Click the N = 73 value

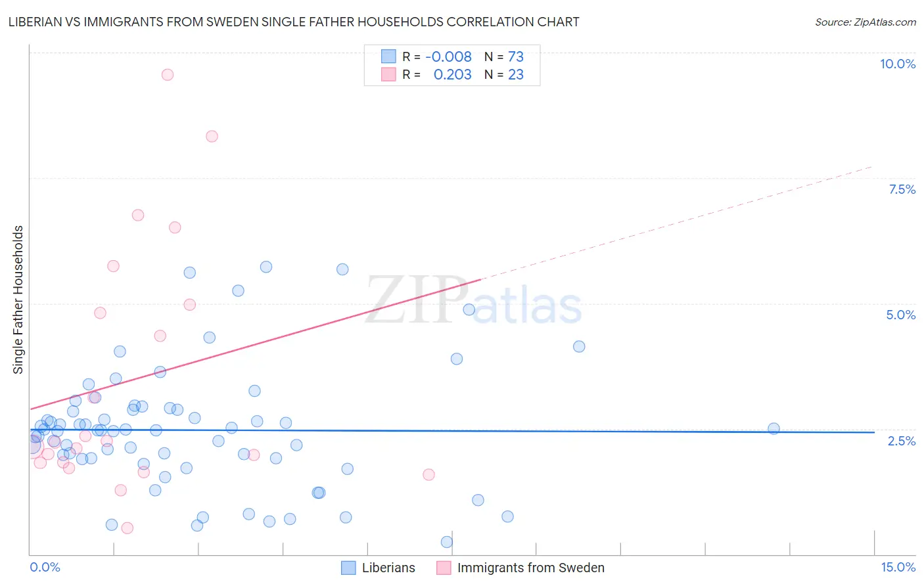[x=504, y=57]
